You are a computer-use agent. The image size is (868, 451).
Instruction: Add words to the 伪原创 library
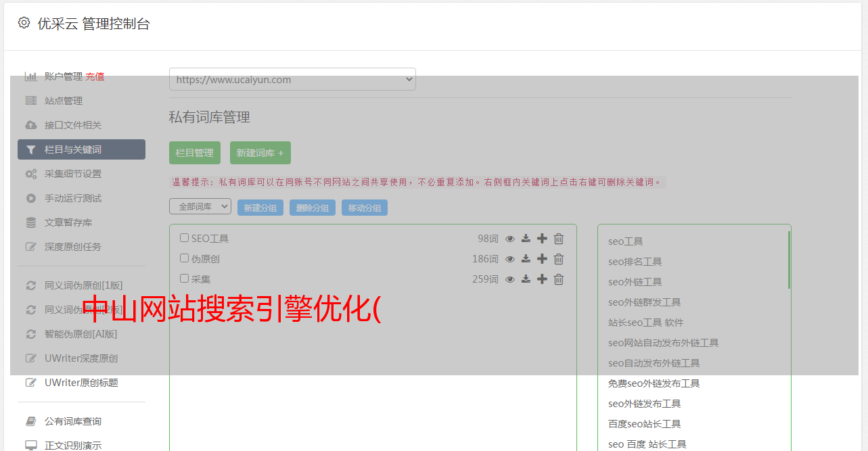pos(542,259)
